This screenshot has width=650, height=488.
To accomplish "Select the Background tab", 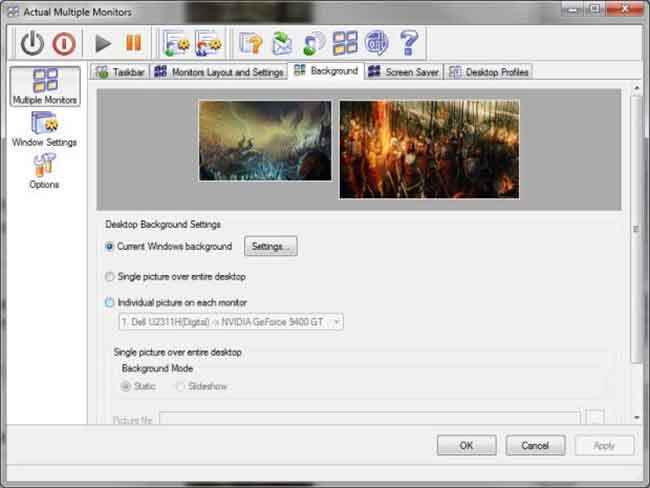I will 326,70.
